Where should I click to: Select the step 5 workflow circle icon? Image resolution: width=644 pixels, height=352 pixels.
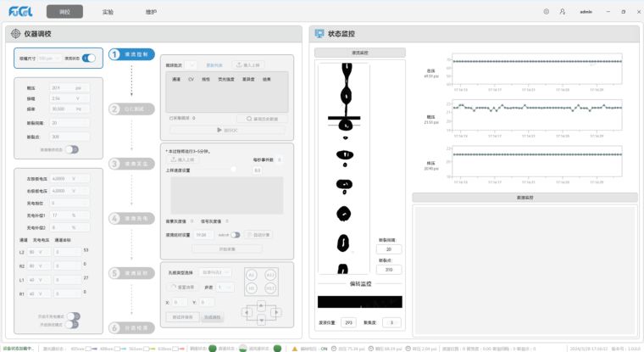tap(114, 273)
